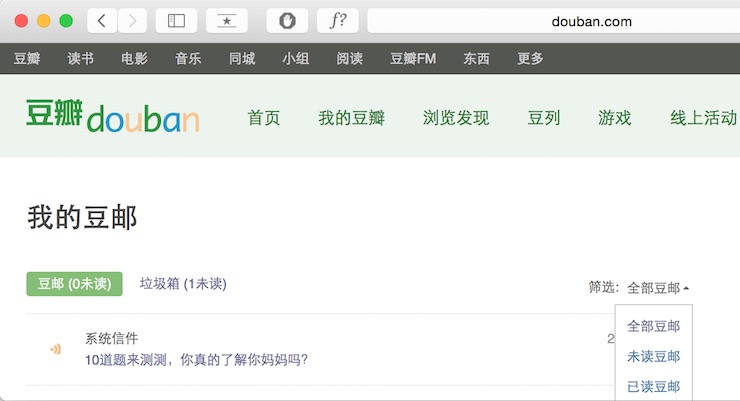Click the douban.com address bar
The height and width of the screenshot is (401, 740).
tap(554, 21)
